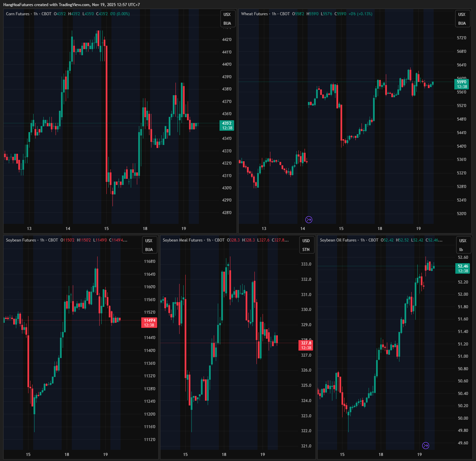The height and width of the screenshot is (461, 476).
Task: Click the purple rollover icon in Wheat chart
Action: [x=309, y=220]
